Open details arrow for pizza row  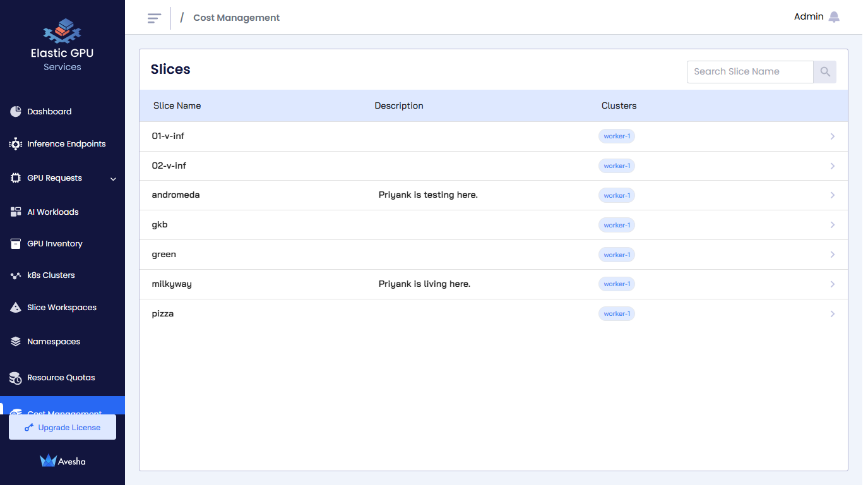click(833, 314)
